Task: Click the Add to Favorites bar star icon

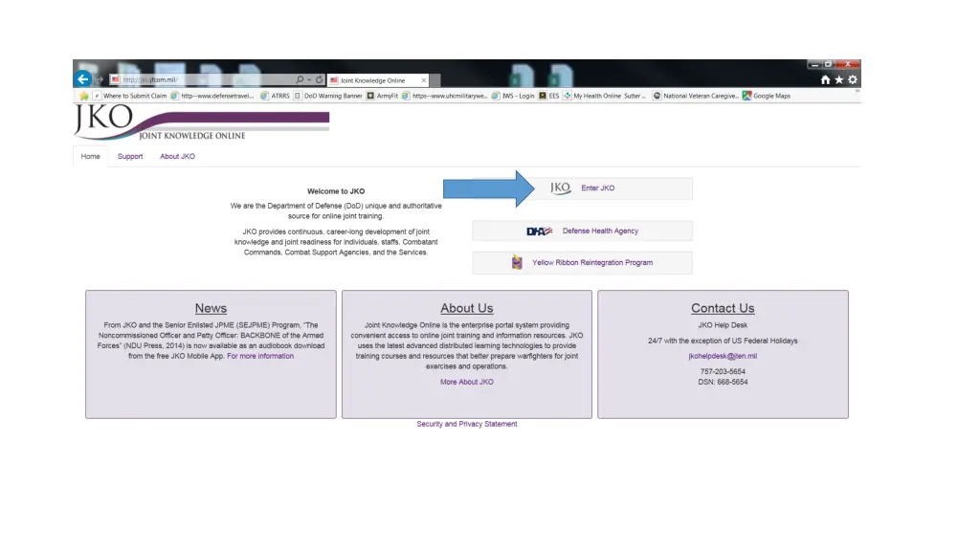Action: [x=84, y=96]
